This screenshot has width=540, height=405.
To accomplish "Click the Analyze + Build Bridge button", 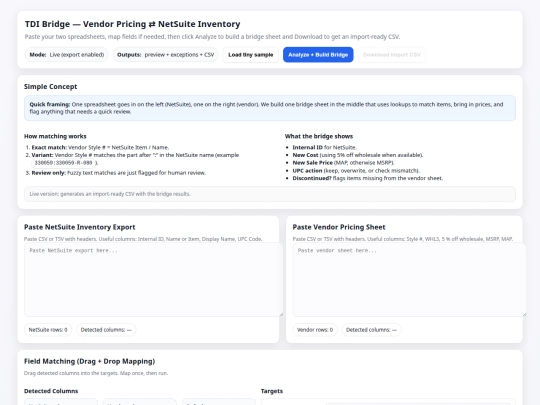I will click(318, 55).
